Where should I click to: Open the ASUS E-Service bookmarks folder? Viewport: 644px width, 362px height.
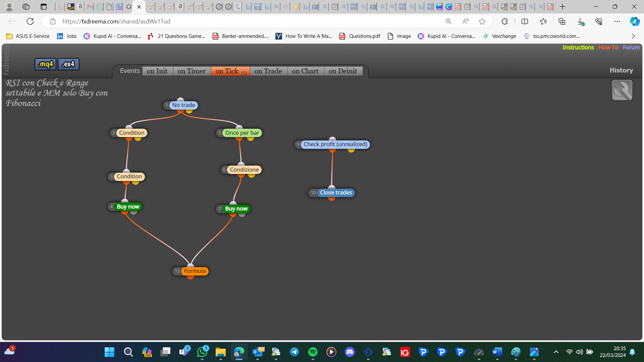pyautogui.click(x=28, y=36)
